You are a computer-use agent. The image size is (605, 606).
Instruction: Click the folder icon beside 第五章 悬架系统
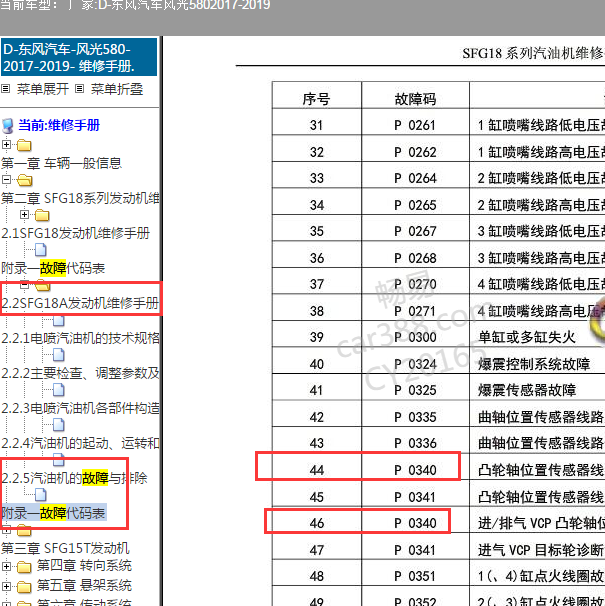click(x=24, y=587)
